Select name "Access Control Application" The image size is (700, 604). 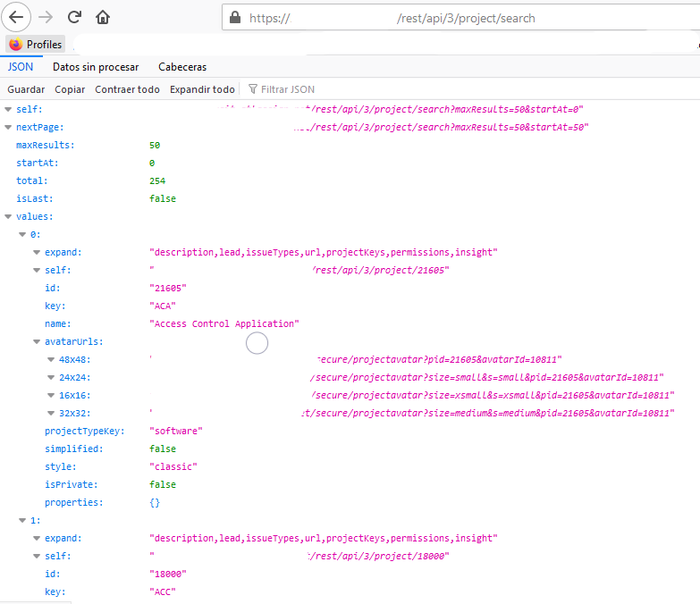tap(224, 323)
